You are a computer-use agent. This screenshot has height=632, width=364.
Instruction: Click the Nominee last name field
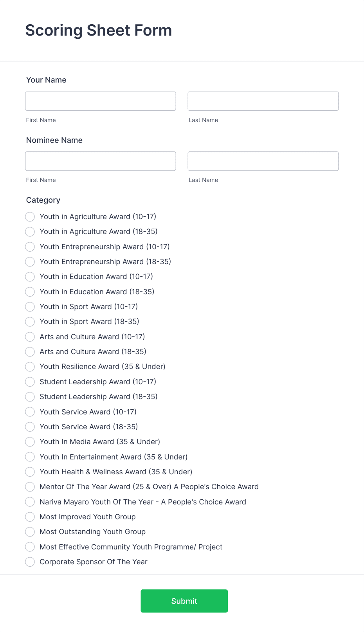click(263, 161)
